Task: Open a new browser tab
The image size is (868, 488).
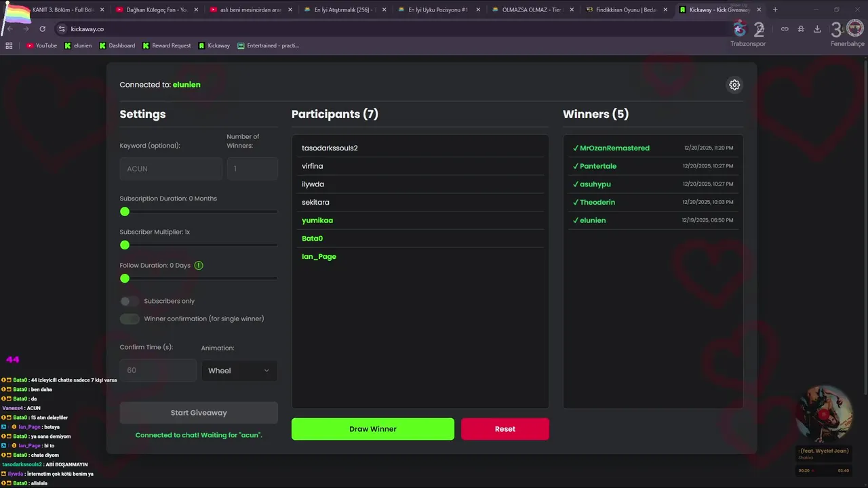Action: [775, 9]
